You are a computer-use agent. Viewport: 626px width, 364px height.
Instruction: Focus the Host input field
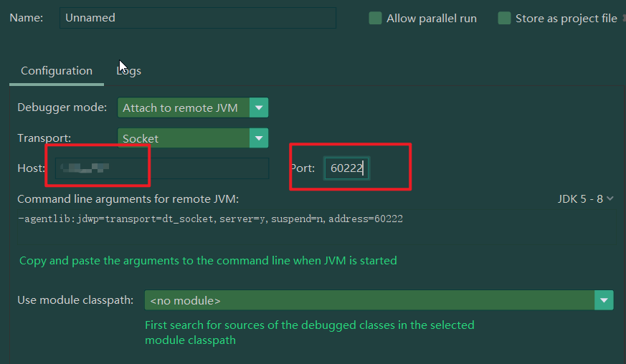pyautogui.click(x=158, y=168)
